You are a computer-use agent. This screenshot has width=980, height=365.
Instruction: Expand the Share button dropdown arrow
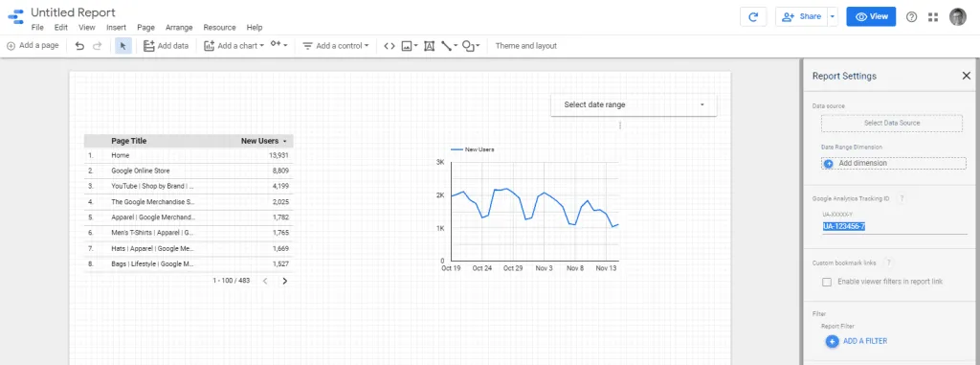coord(833,17)
